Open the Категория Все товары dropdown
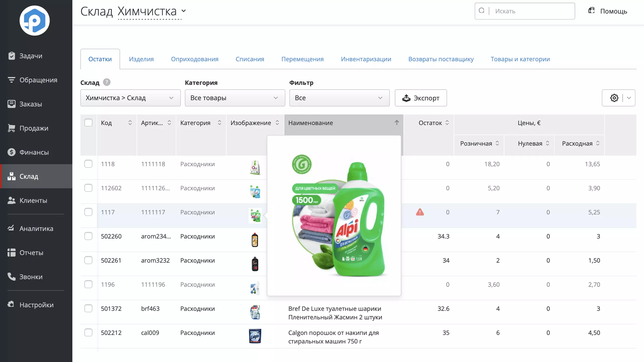 pyautogui.click(x=235, y=98)
